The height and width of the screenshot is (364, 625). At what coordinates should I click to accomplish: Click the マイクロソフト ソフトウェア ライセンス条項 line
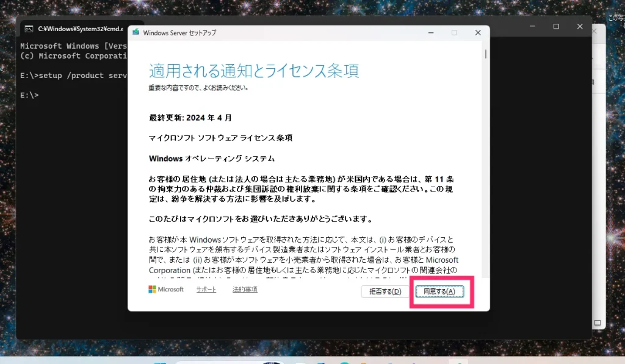tap(220, 138)
